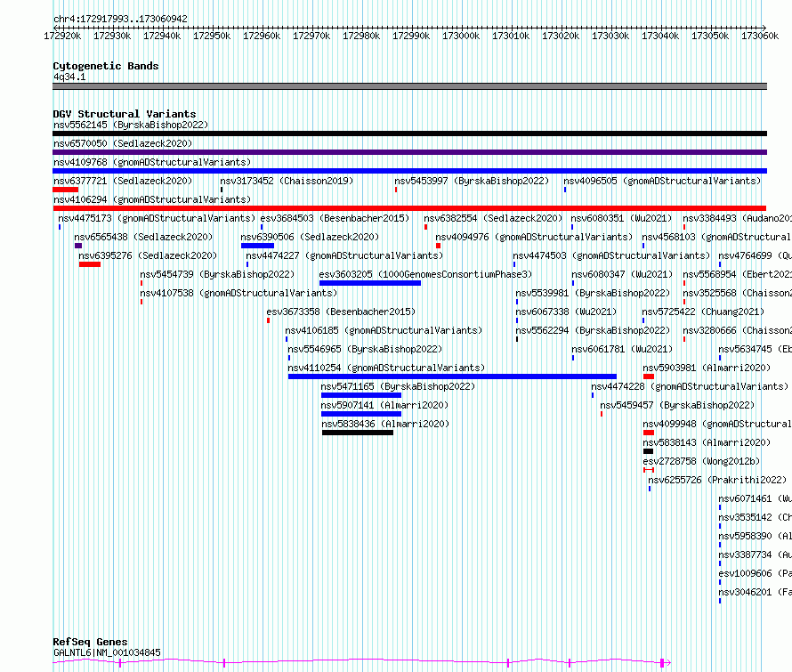
Task: Open nsv5562294 (ByrskaBishop2022) variant
Action: pos(593,330)
